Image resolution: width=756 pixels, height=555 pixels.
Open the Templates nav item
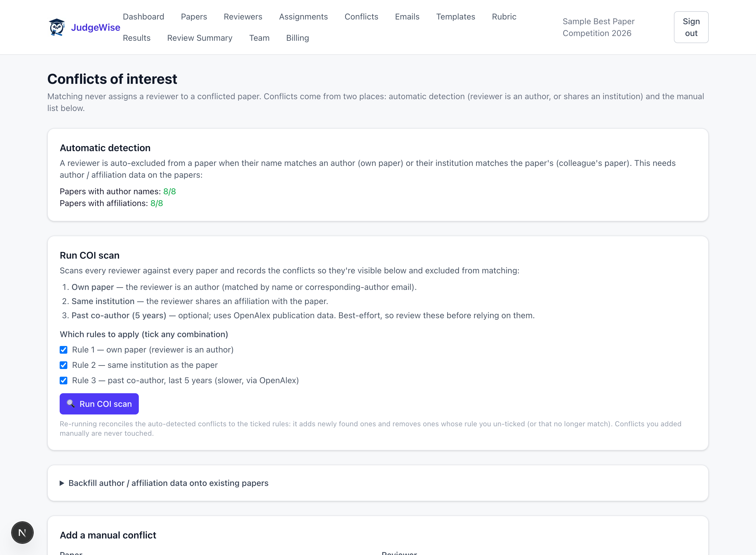(x=456, y=17)
